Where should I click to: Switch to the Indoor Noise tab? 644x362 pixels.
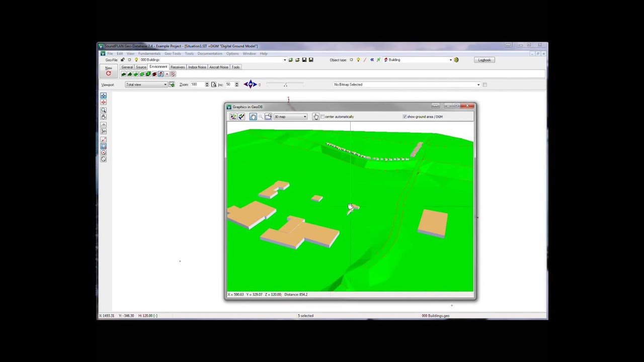click(x=197, y=67)
